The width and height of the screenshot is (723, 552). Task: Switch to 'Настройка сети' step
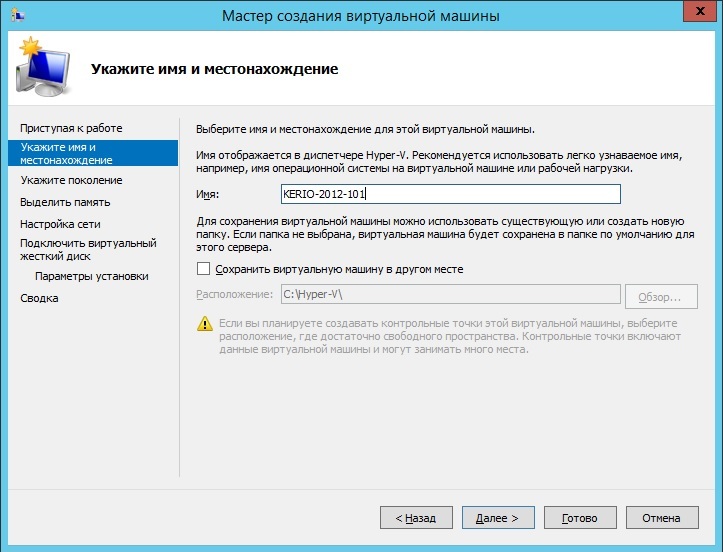point(60,224)
